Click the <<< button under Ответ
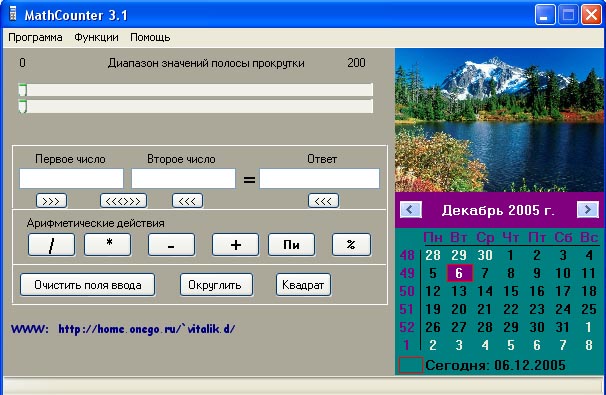 [323, 201]
